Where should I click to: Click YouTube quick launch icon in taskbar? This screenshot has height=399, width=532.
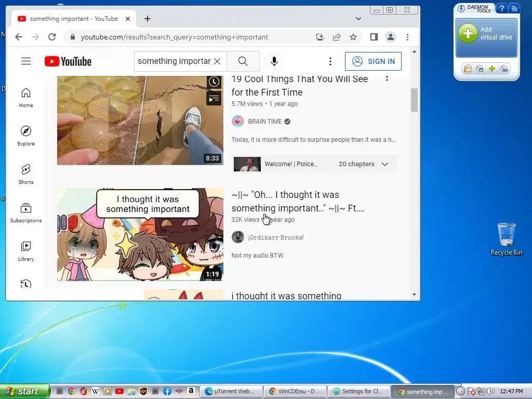tap(119, 391)
